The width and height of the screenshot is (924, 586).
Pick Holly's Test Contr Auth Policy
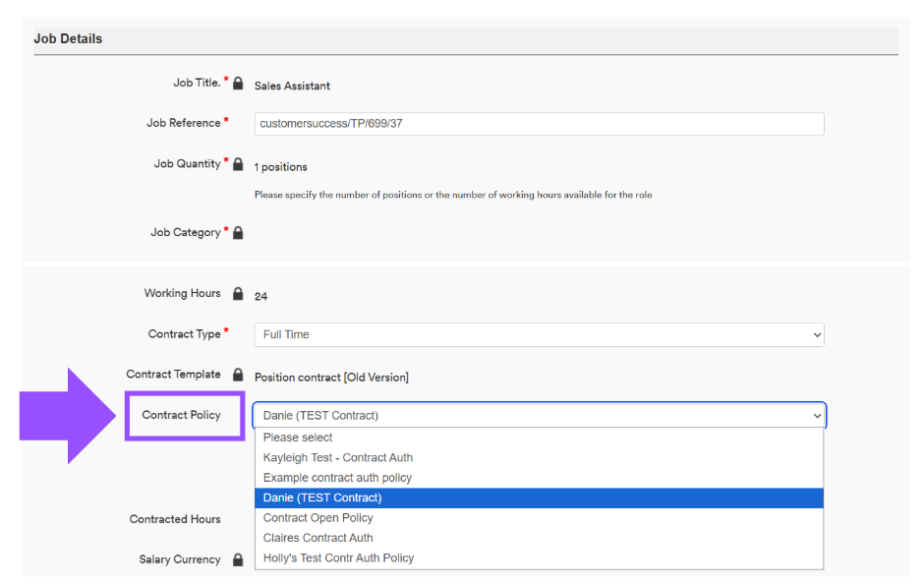tap(540, 557)
